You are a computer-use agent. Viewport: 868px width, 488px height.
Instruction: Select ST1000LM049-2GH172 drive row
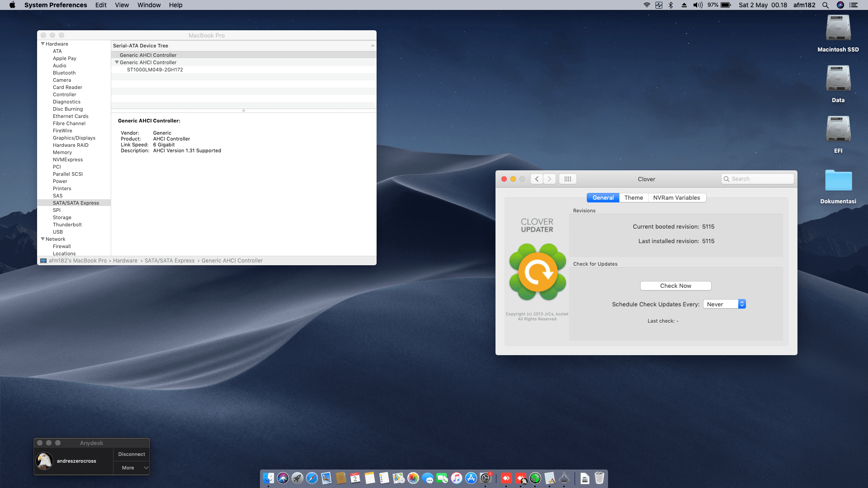(x=244, y=70)
